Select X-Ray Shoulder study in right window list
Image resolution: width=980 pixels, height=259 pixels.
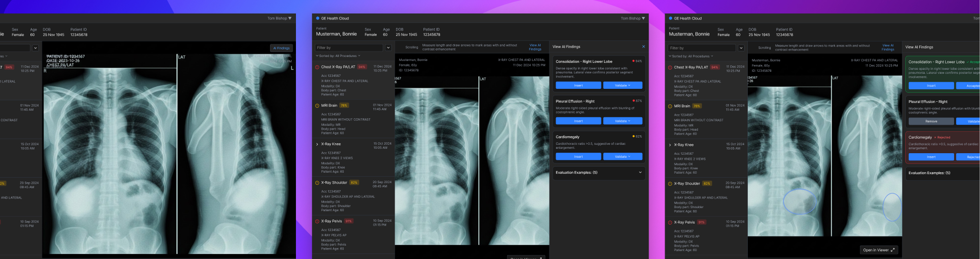click(706, 198)
